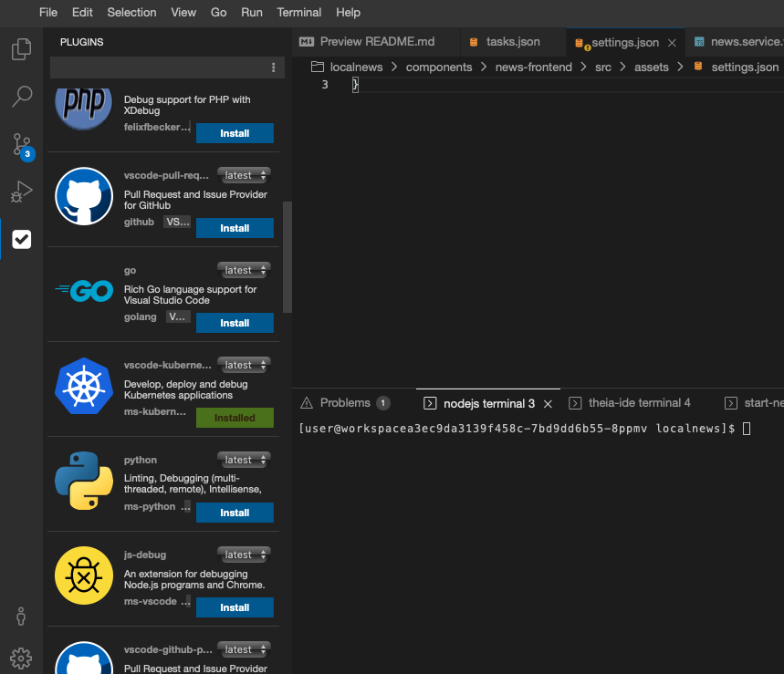Image resolution: width=784 pixels, height=674 pixels.
Task: Expand the chevron after localnews in breadcrumb
Action: point(394,67)
